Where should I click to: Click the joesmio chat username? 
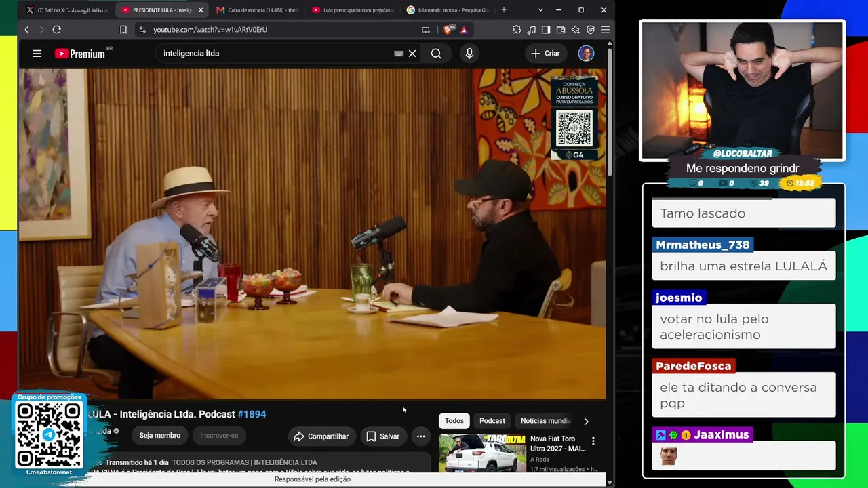(x=679, y=298)
